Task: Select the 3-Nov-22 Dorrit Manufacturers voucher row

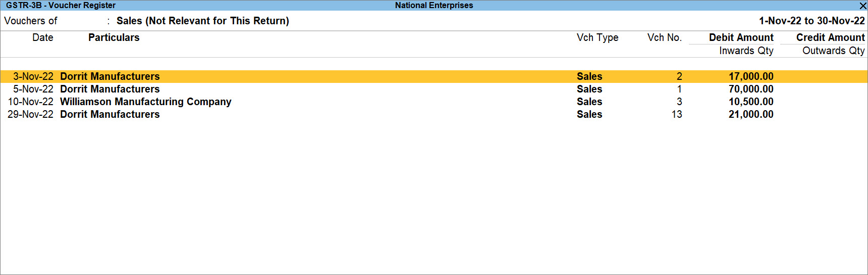Action: (434, 76)
